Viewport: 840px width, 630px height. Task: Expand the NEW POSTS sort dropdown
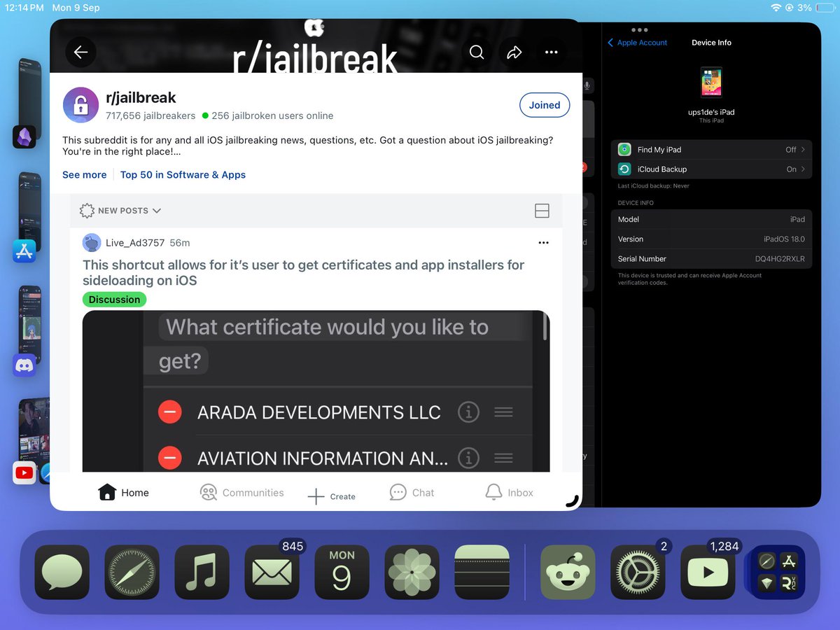tap(120, 211)
